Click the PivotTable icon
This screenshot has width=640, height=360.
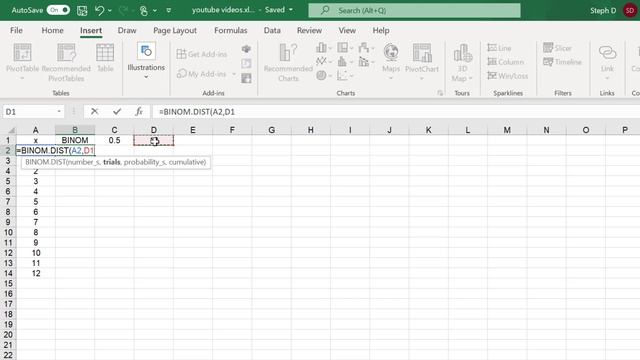[x=22, y=53]
